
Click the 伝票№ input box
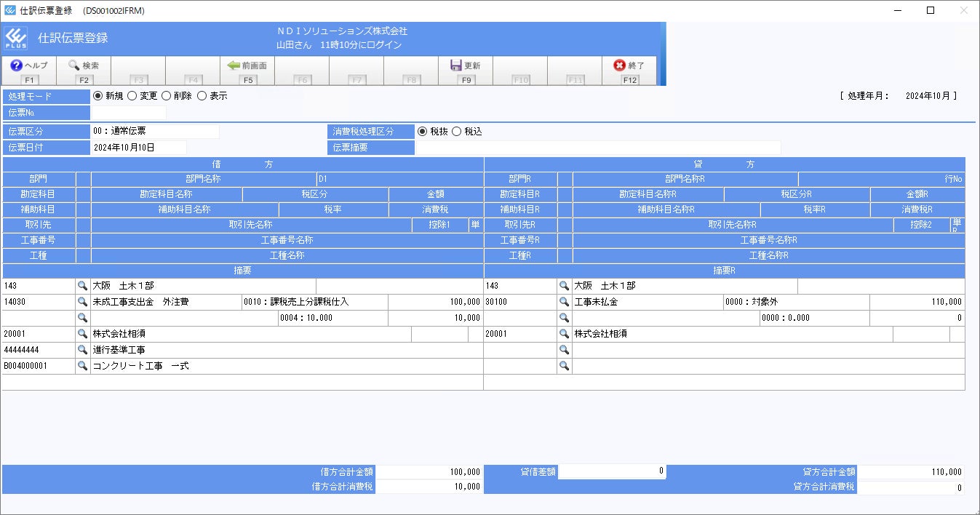pos(128,113)
